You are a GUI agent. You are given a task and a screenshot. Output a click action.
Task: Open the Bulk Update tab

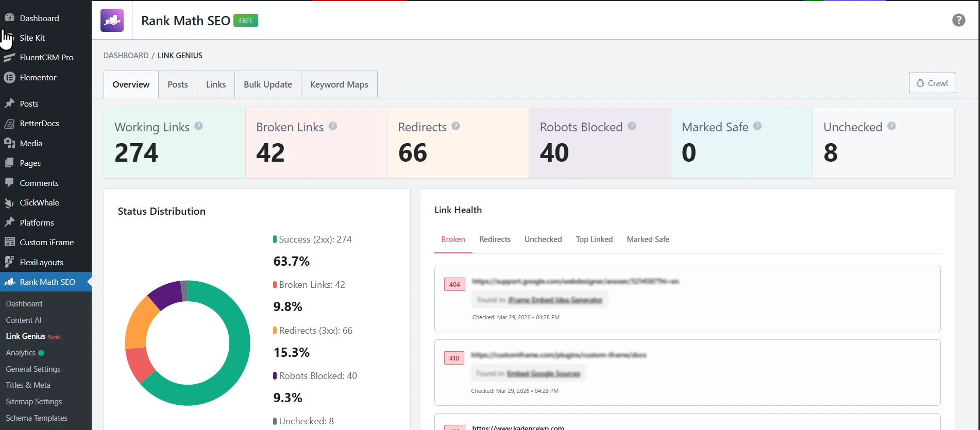(x=268, y=84)
